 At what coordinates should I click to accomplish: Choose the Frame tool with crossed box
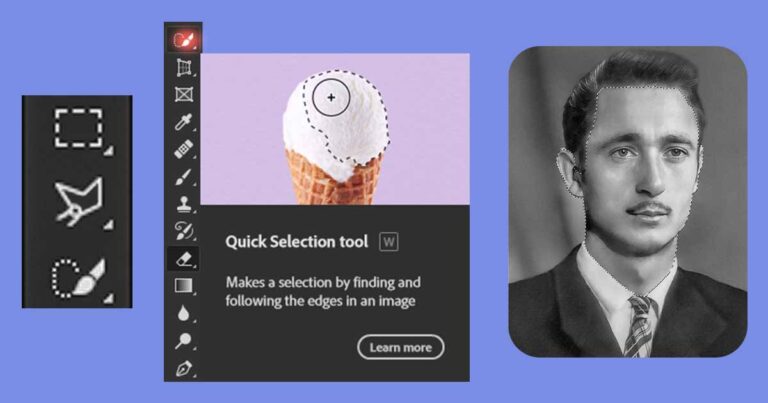tap(184, 94)
